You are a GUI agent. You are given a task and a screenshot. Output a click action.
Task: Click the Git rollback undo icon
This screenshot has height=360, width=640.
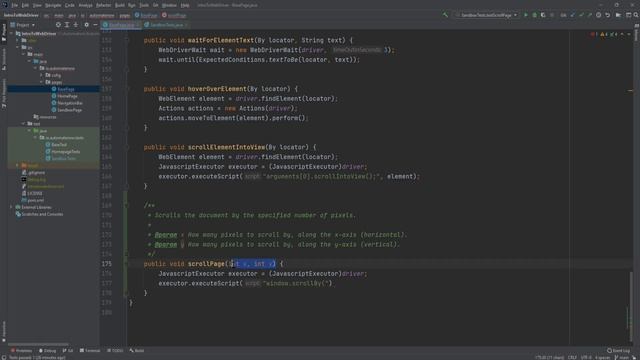click(607, 15)
